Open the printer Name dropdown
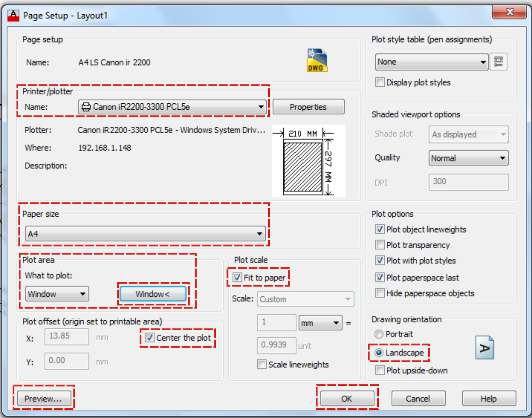 (x=172, y=107)
